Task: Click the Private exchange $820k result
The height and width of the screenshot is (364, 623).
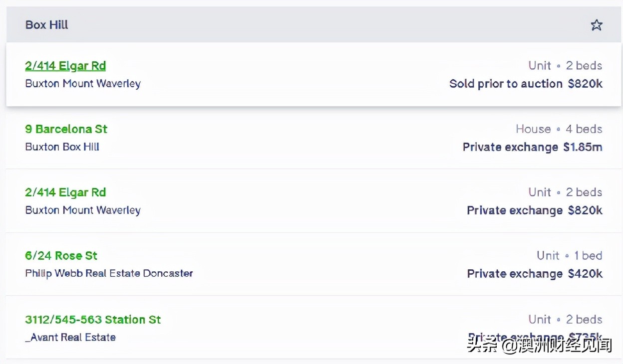Action: click(x=534, y=210)
